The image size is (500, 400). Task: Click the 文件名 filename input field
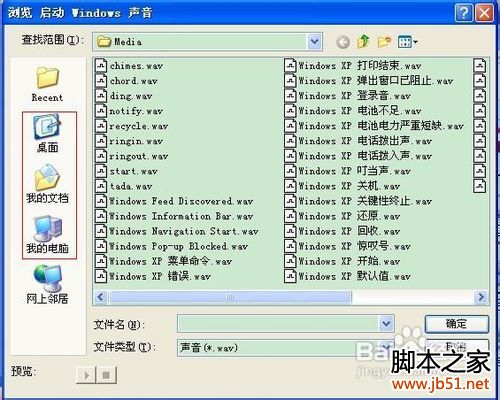[x=278, y=323]
